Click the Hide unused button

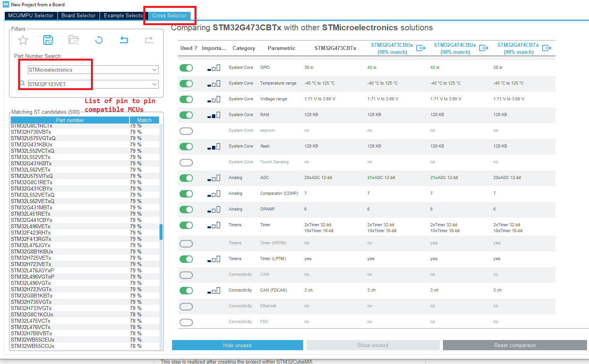[237, 345]
